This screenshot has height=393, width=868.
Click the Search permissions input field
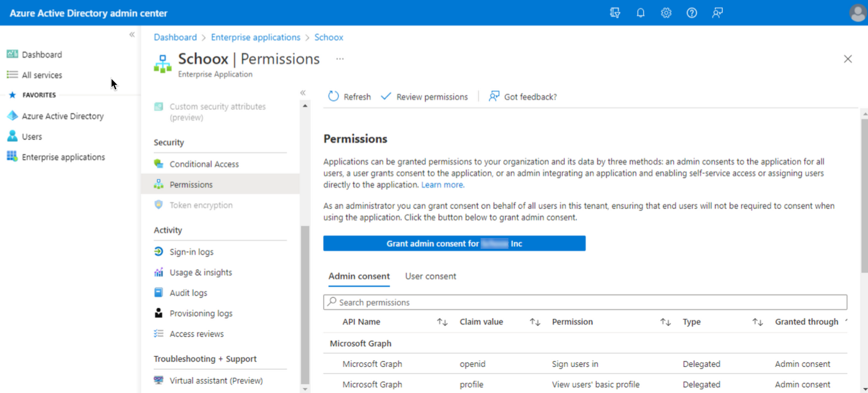[585, 302]
